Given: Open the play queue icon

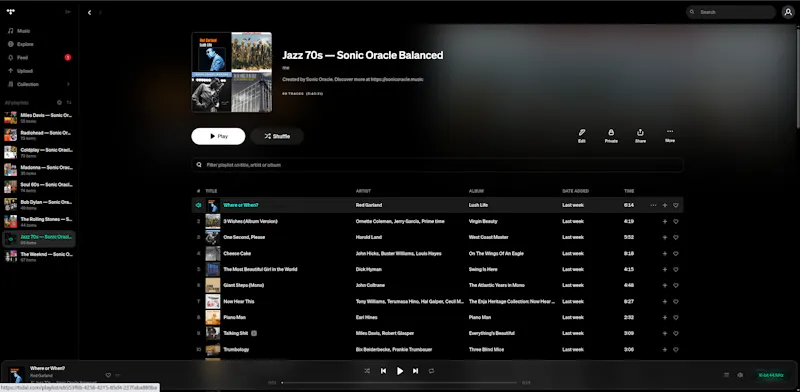Looking at the screenshot, I should point(726,375).
